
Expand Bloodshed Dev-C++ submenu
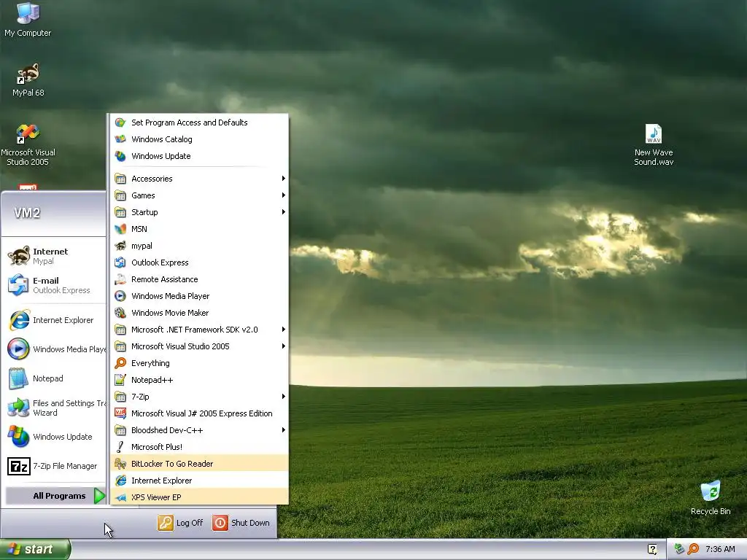(199, 430)
